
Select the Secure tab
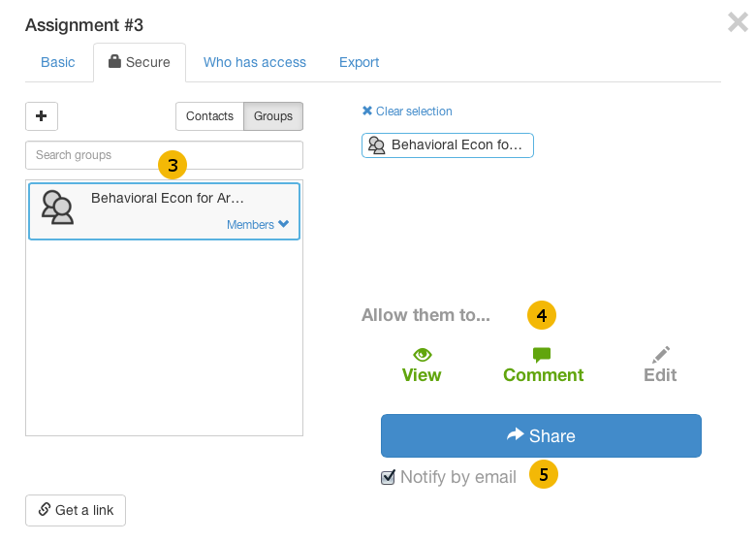click(x=140, y=62)
